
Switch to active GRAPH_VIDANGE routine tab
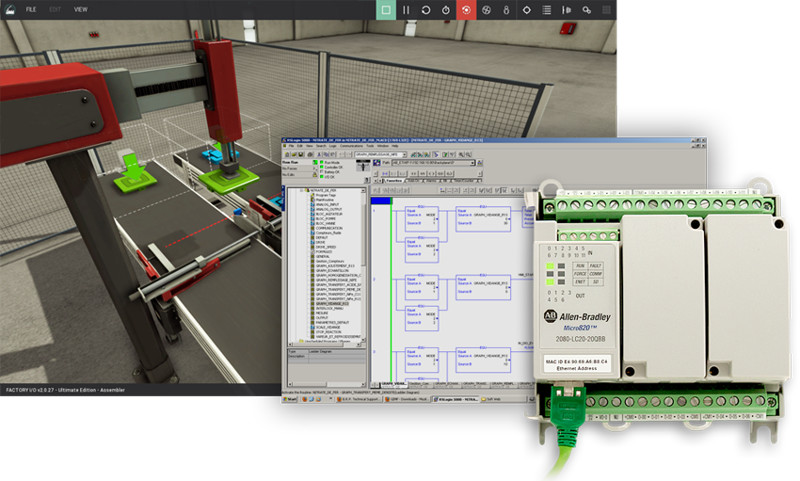394,385
